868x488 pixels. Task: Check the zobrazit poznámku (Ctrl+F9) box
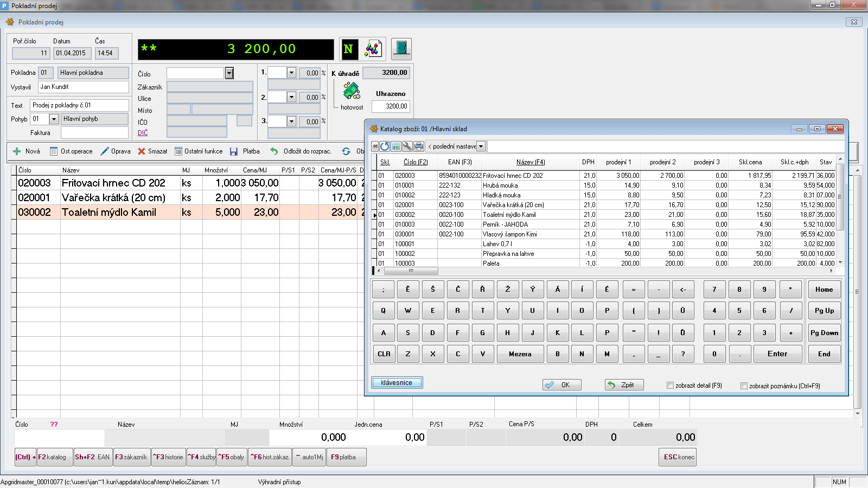pos(744,386)
